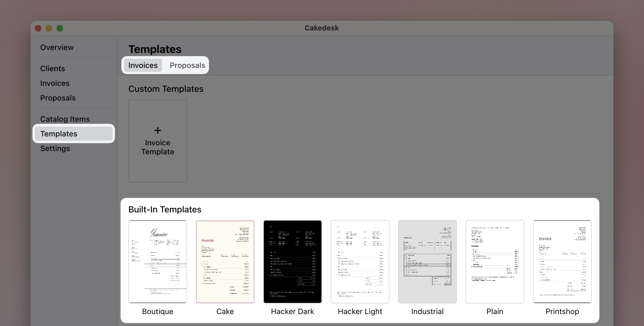
Task: Select the Templates sidebar entry
Action: (58, 134)
